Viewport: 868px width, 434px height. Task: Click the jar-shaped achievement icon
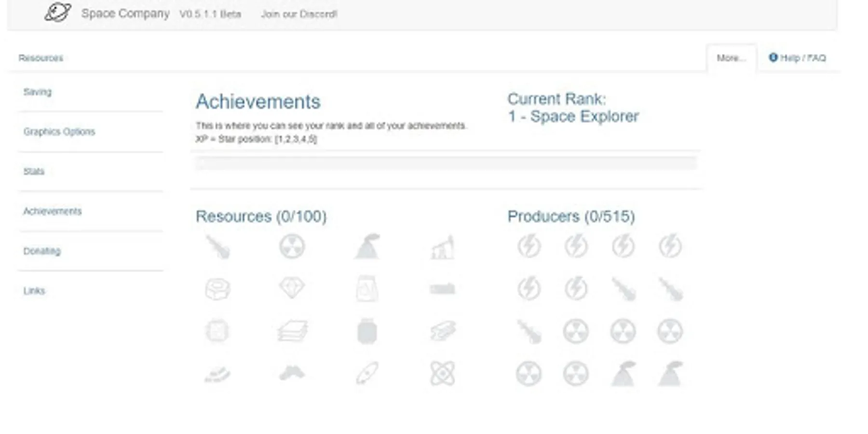(367, 332)
